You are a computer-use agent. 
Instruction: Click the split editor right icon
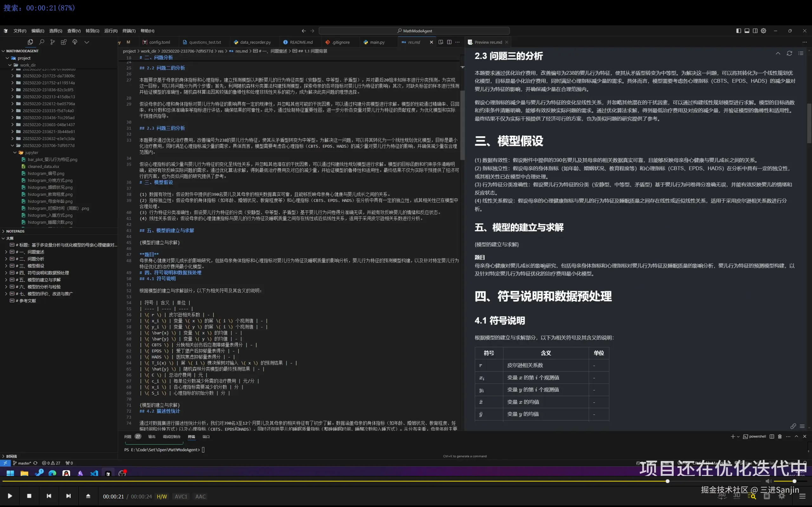(x=449, y=42)
